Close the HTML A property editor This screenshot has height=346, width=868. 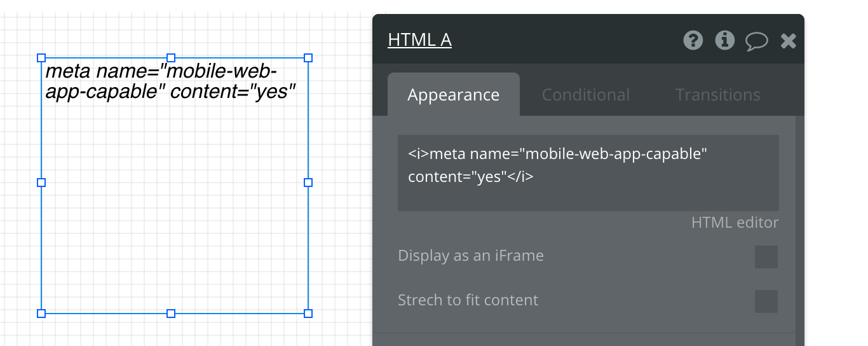pyautogui.click(x=789, y=41)
